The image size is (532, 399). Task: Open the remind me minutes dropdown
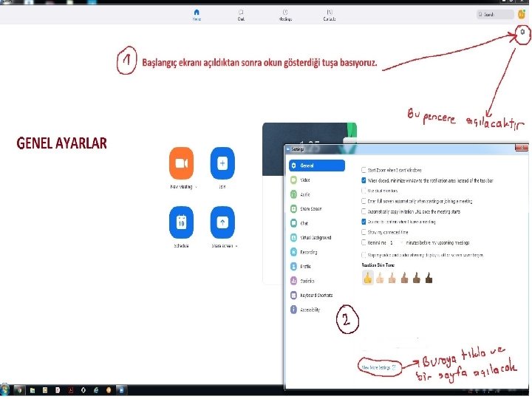coord(396,242)
